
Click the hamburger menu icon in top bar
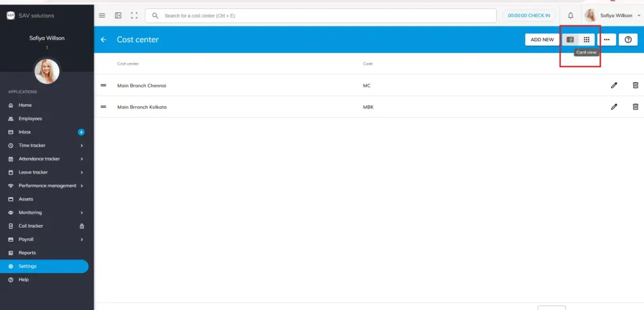103,15
